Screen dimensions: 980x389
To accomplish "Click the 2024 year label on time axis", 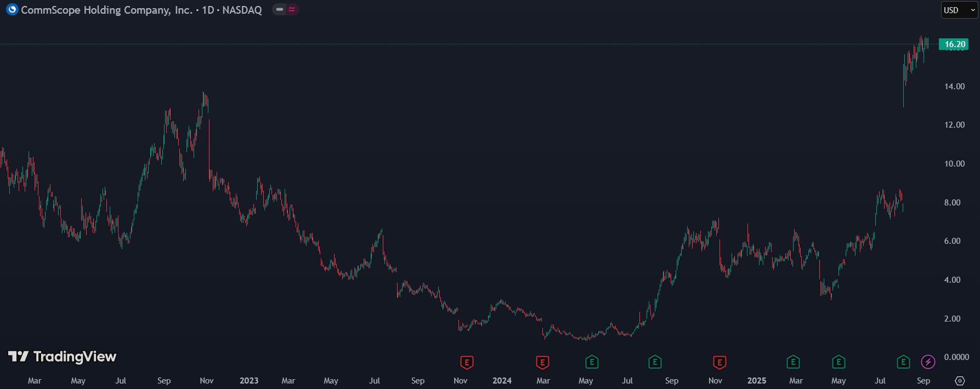I will (502, 381).
